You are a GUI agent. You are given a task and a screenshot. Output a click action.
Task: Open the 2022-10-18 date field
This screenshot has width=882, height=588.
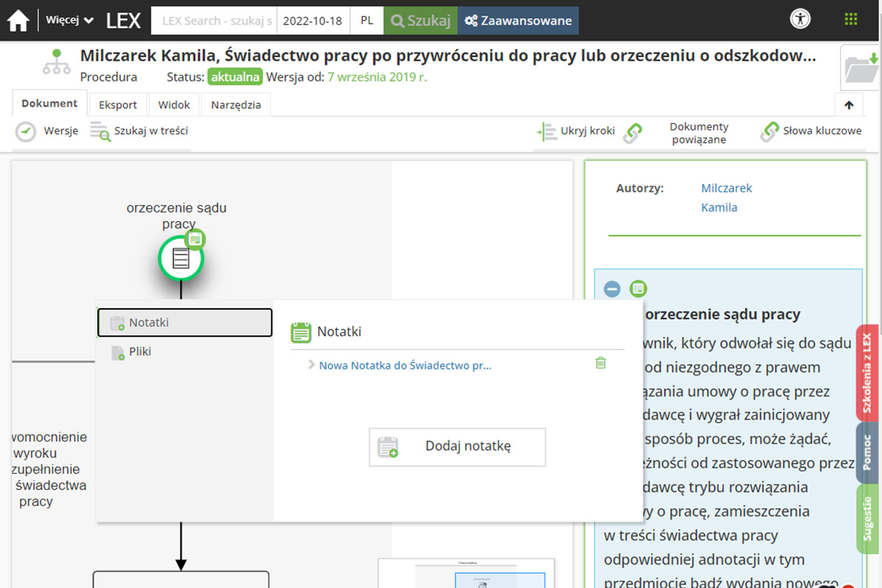[313, 21]
